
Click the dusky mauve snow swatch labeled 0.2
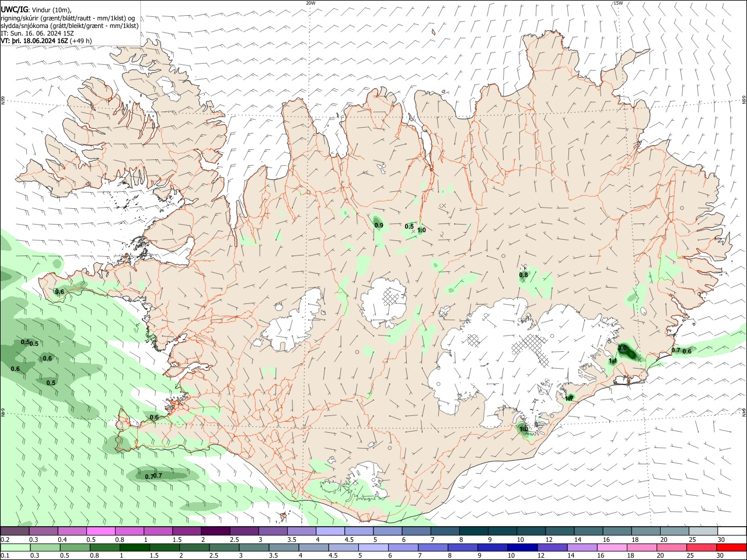pos(15,531)
